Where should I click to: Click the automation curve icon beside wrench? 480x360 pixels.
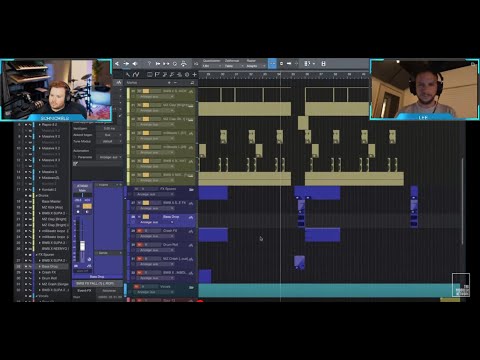[136, 74]
